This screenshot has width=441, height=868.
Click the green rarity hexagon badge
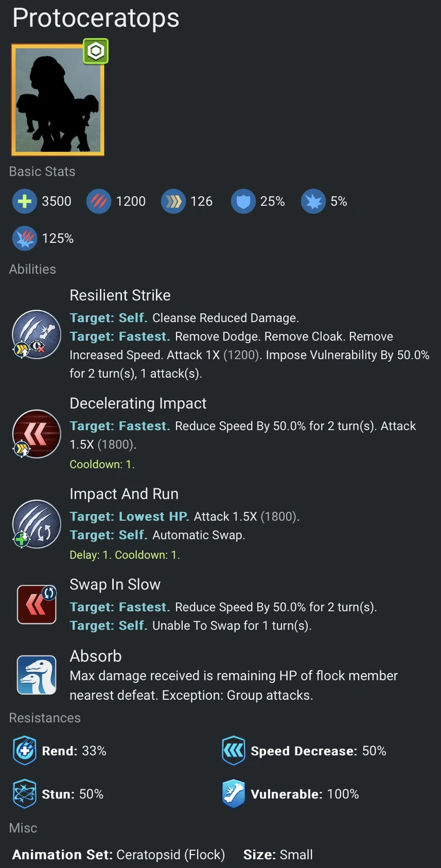95,51
